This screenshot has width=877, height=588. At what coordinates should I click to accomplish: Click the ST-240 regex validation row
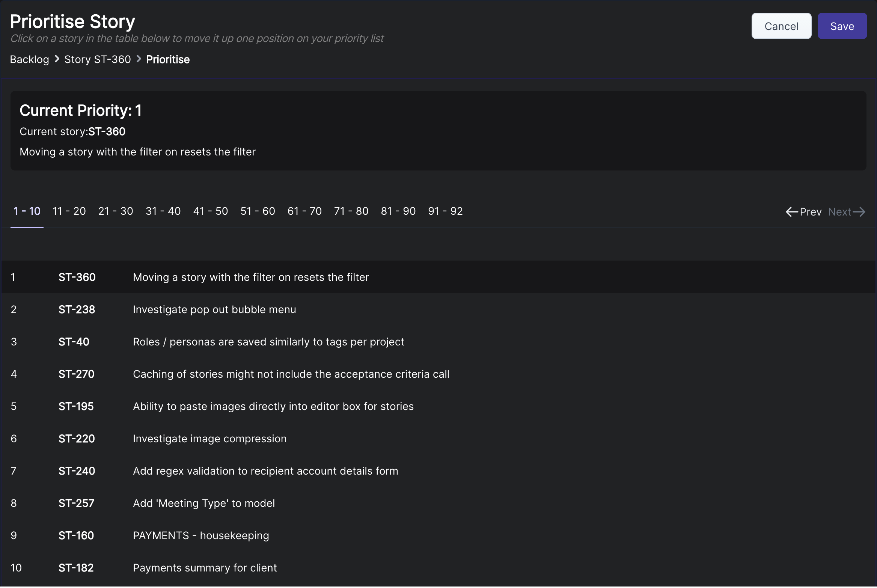[x=265, y=471]
